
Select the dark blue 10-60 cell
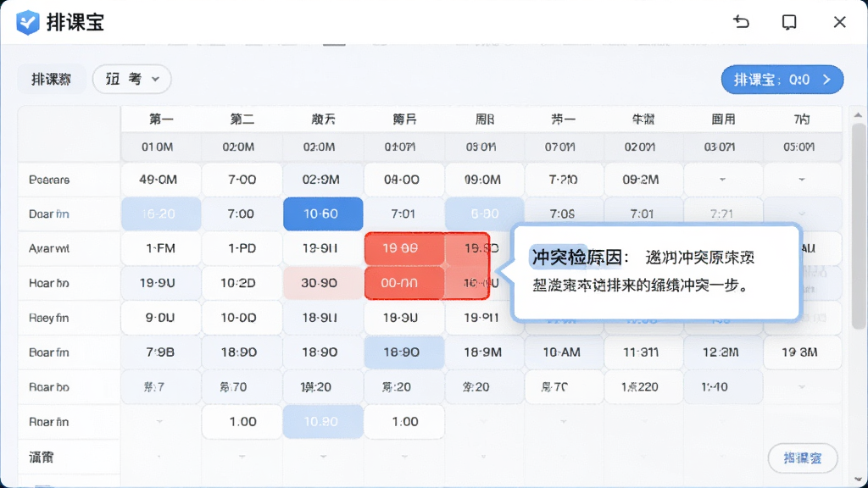pos(323,213)
